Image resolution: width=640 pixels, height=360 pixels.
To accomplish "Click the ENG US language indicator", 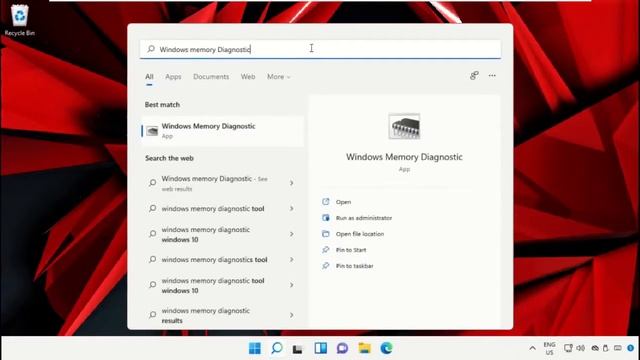I will pos(549,348).
